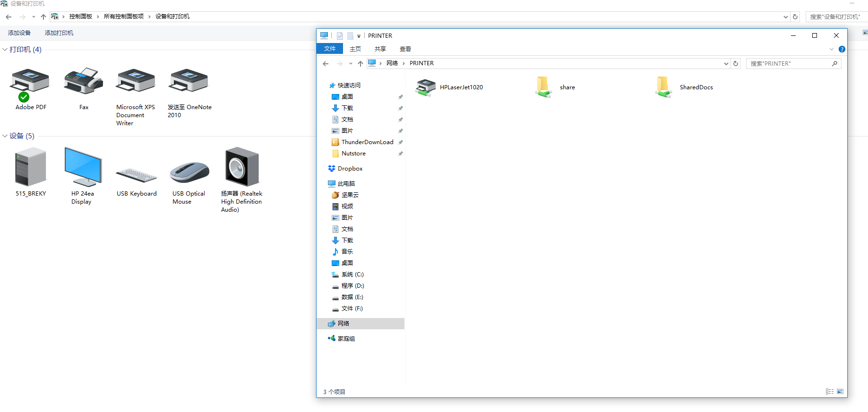The height and width of the screenshot is (412, 868).
Task: Open the 文件 tab in PRINTER window
Action: (x=330, y=49)
